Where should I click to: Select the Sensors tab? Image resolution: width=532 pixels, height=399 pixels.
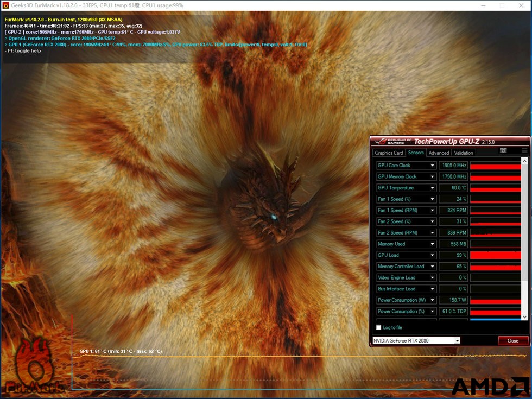(x=416, y=153)
